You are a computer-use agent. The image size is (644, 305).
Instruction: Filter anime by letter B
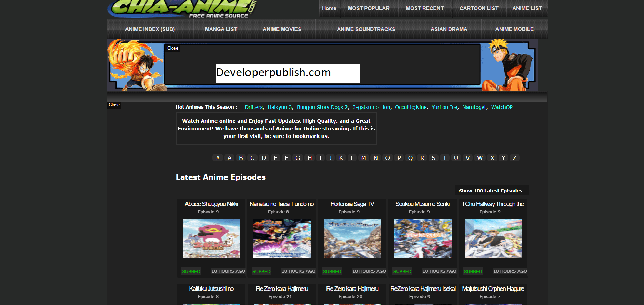click(241, 158)
